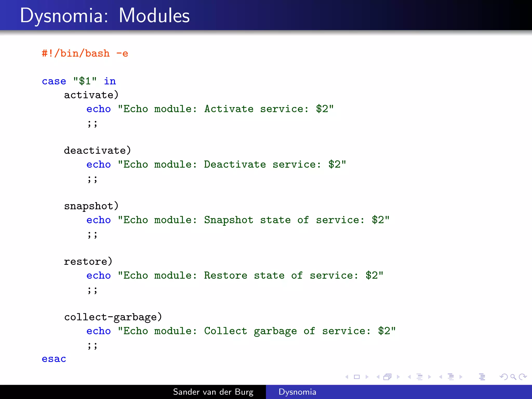
Task: Go to the previous subsection arrow
Action: point(409,377)
